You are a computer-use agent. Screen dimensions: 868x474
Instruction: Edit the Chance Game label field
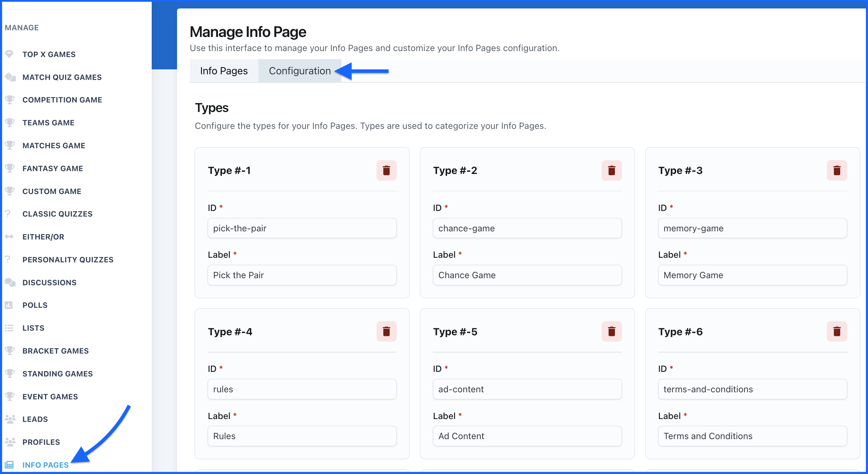(527, 275)
